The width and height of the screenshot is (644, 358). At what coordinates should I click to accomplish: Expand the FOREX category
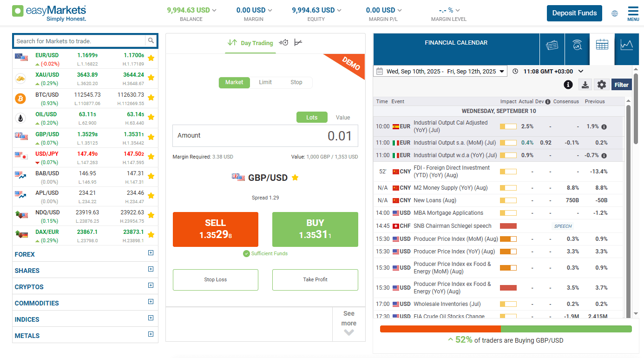click(x=151, y=253)
